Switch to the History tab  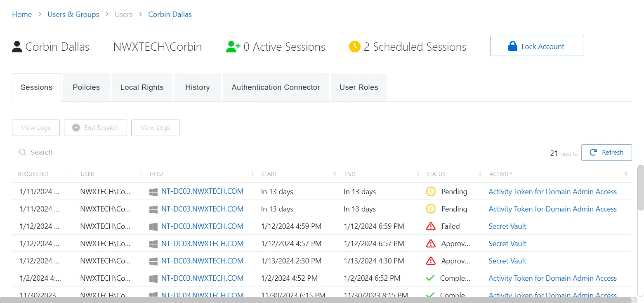click(x=198, y=87)
